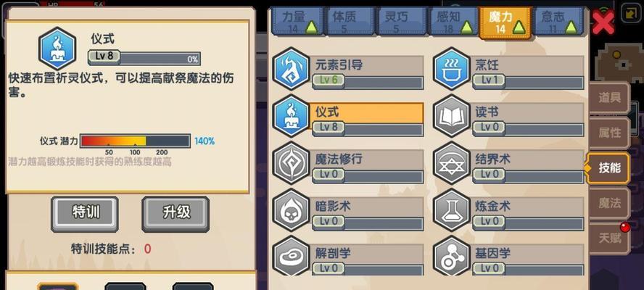
Task: Choose the 魔法修行 spiral skill icon
Action: (x=291, y=163)
